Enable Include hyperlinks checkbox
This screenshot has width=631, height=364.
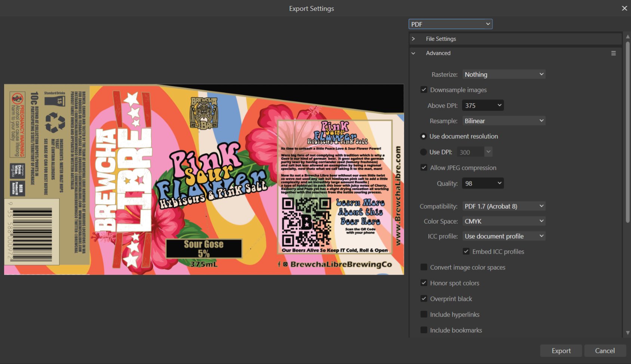coord(424,315)
